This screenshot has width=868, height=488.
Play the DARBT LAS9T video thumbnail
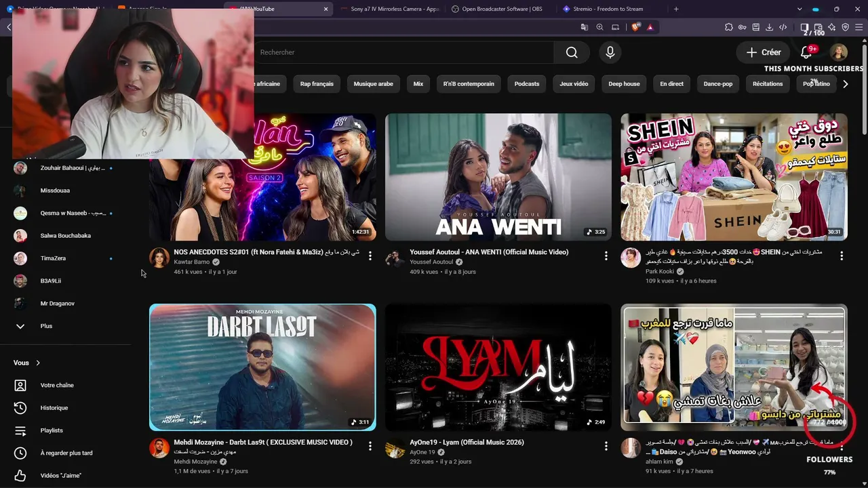[262, 367]
